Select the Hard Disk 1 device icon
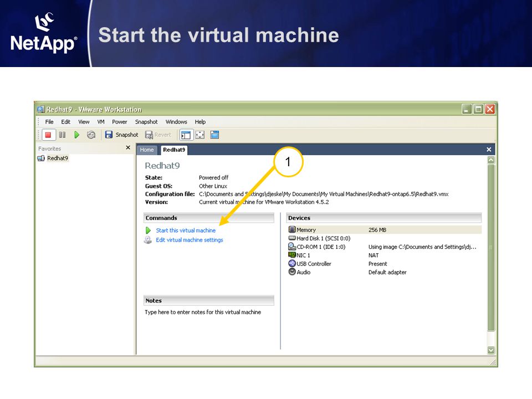The width and height of the screenshot is (532, 399). [x=292, y=238]
